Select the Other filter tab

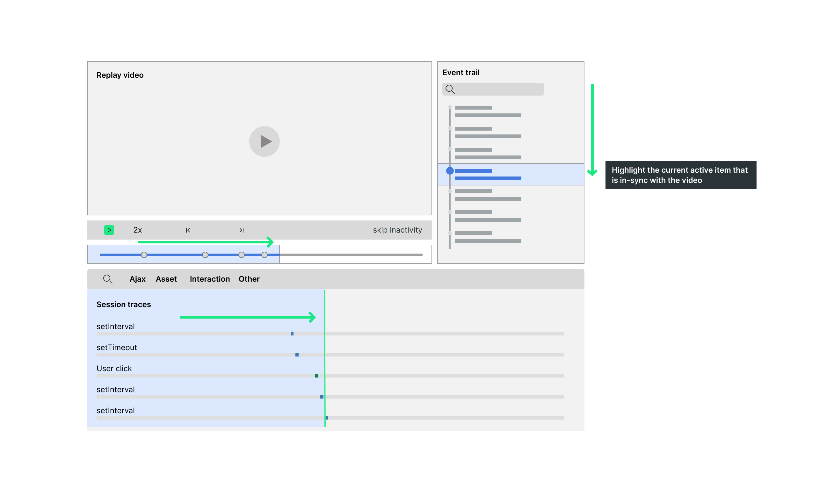pyautogui.click(x=249, y=279)
